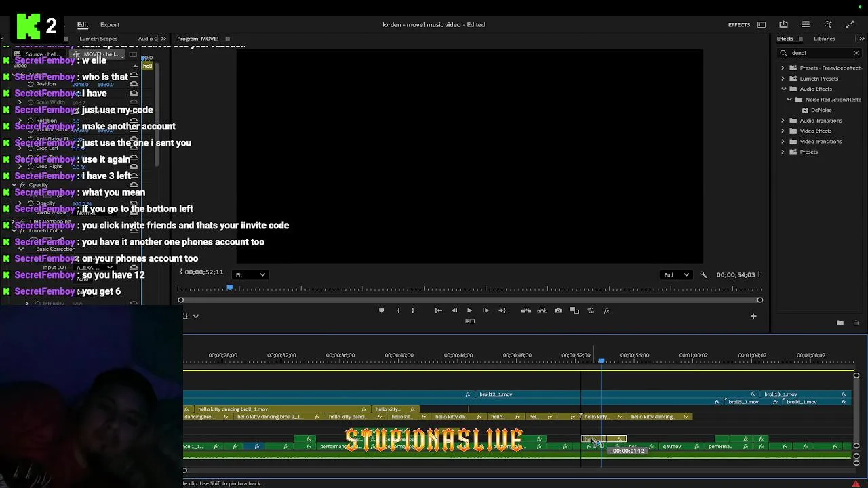Screen dimensions: 868x488
Task: Click the Mark In bracket icon
Action: [398, 310]
